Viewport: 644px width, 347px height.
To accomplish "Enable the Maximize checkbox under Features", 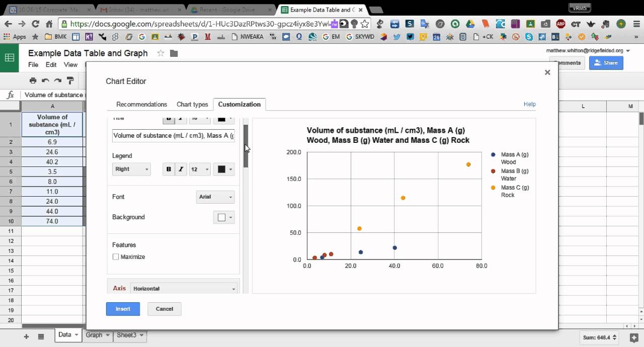I will point(116,257).
